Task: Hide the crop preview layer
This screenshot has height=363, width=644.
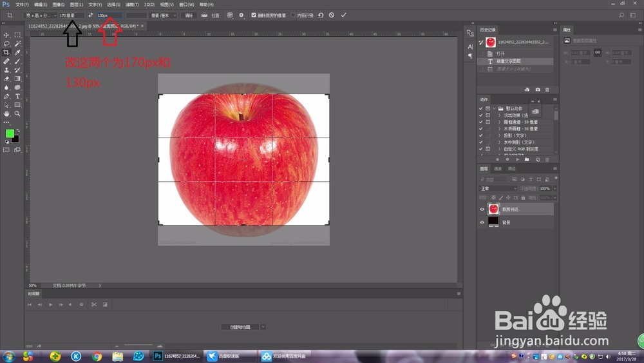Action: [482, 210]
